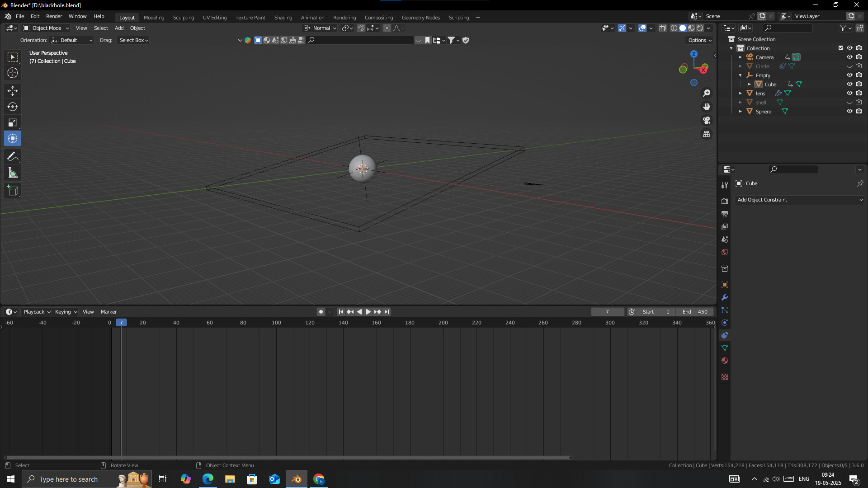This screenshot has height=488, width=868.
Task: Uncheck Collection exclude from view layer checkbox
Action: click(x=841, y=48)
